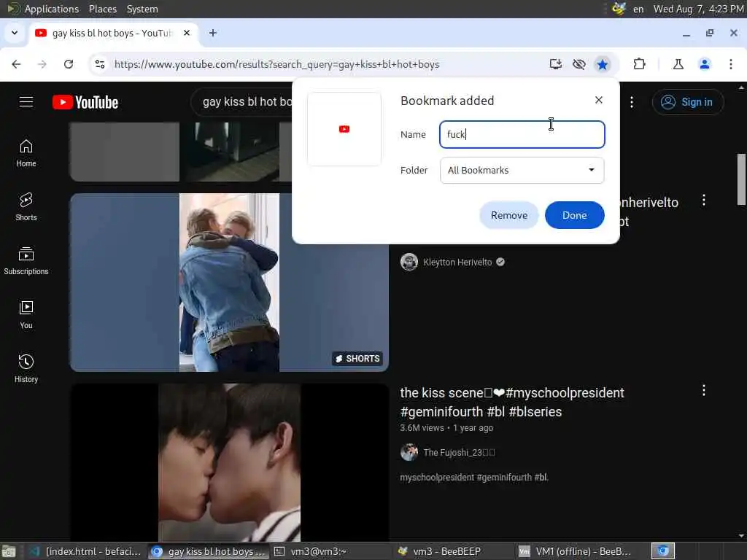Screen dimensions: 747x560
Task: Open the YouTube hamburger guide menu
Action: pyautogui.click(x=26, y=102)
